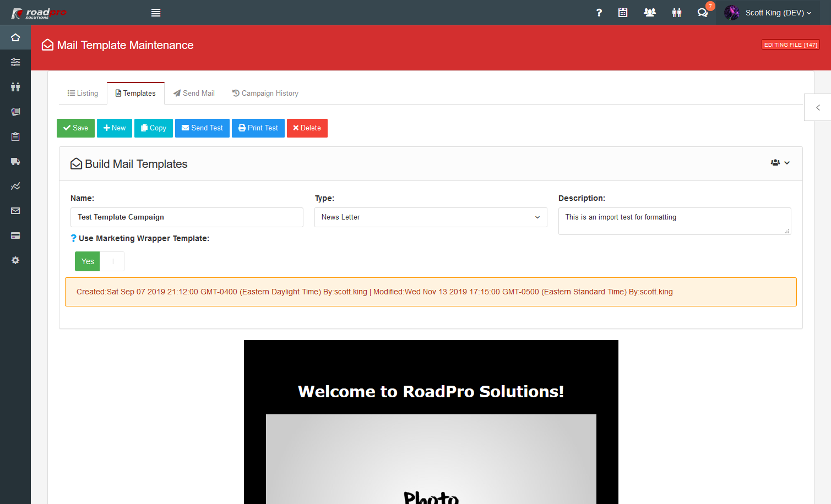This screenshot has width=831, height=504.
Task: Click the envelope icon beside Mail Template Maintenance
Action: [x=48, y=45]
